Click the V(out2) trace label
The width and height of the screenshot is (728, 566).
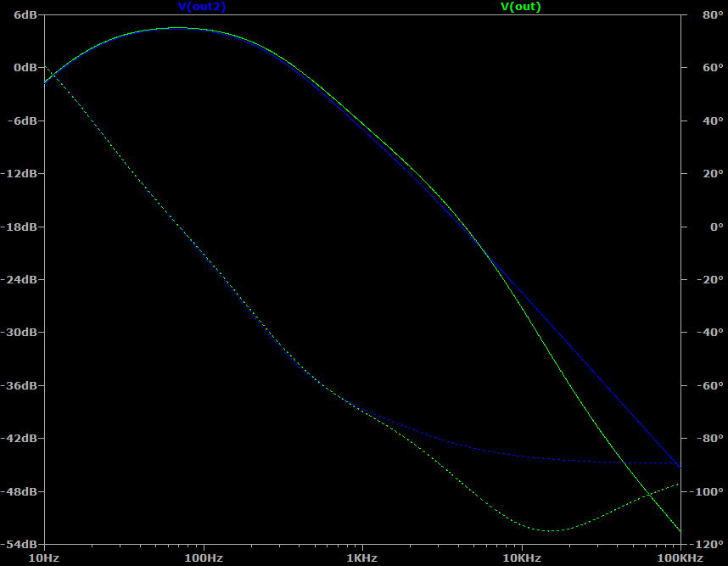202,7
